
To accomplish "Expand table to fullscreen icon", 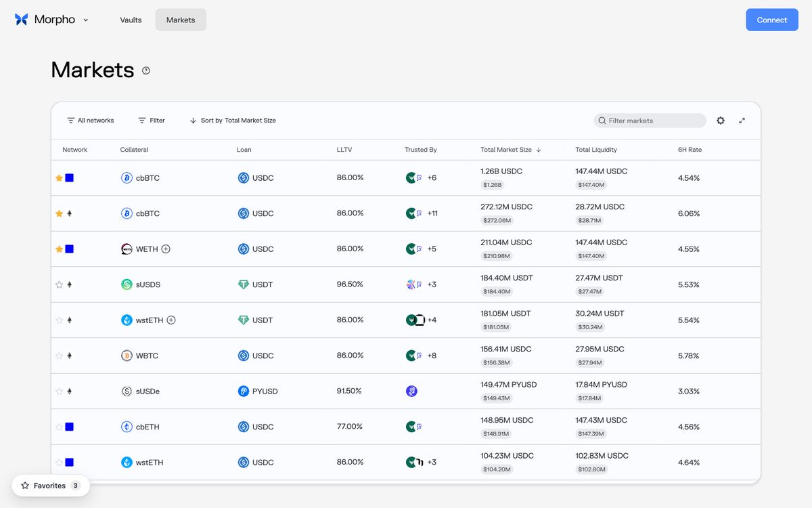I will [x=742, y=121].
